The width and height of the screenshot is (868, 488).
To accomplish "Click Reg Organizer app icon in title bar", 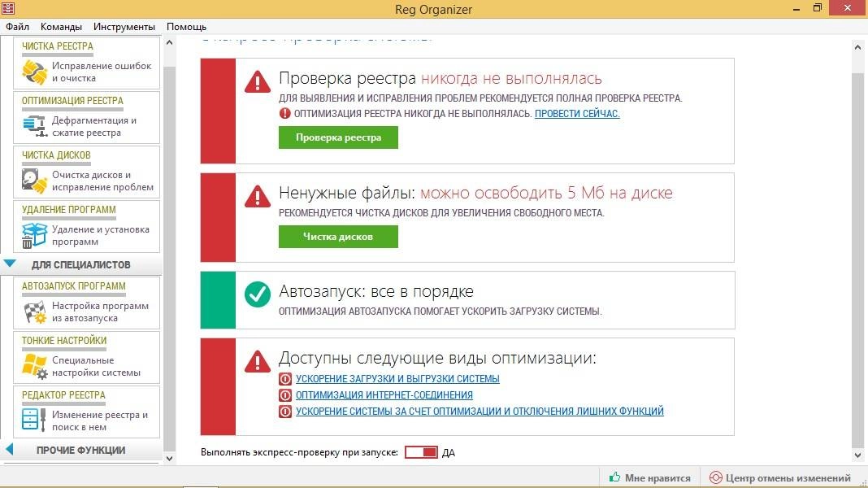I will click(8, 8).
